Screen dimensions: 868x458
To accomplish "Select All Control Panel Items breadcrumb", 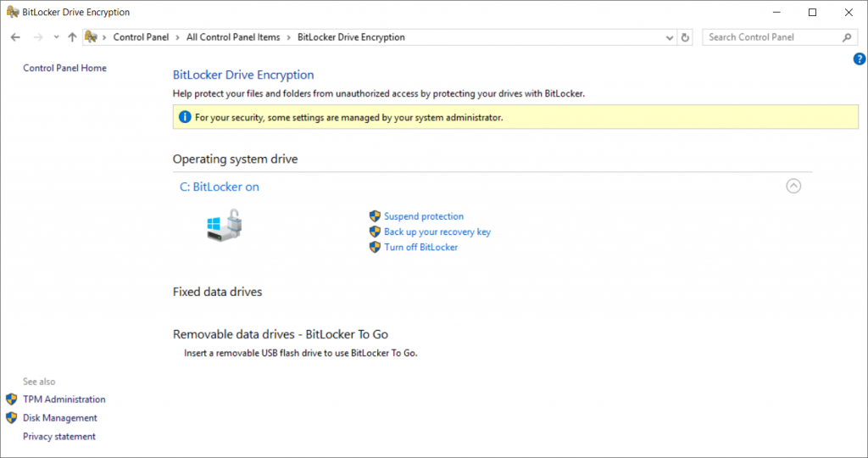I will point(233,37).
